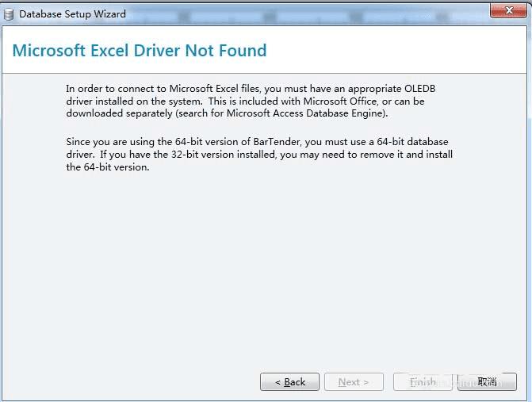
Task: Click the database icon in the title bar
Action: (9, 13)
